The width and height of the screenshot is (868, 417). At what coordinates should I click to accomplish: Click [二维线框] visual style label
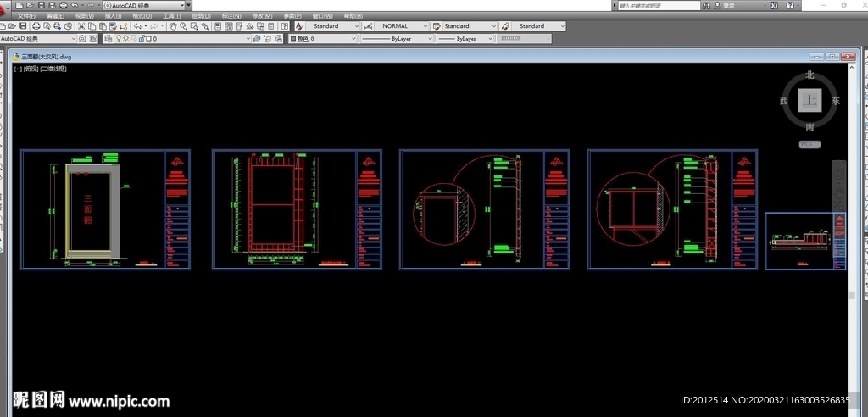(x=53, y=69)
